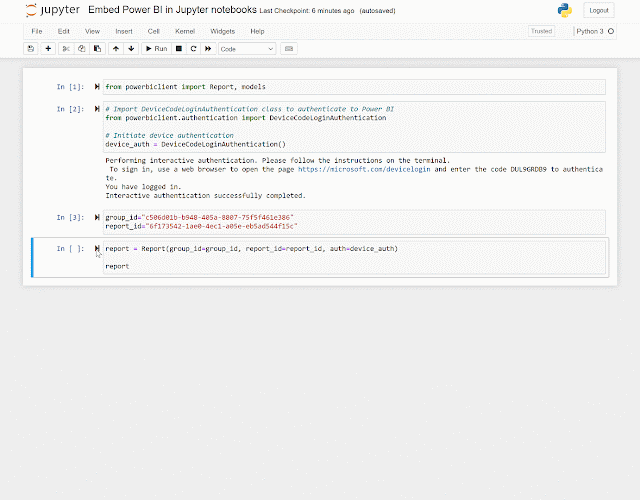Image resolution: width=640 pixels, height=500 pixels.
Task: Insert a new cell below with plus icon
Action: coord(48,49)
